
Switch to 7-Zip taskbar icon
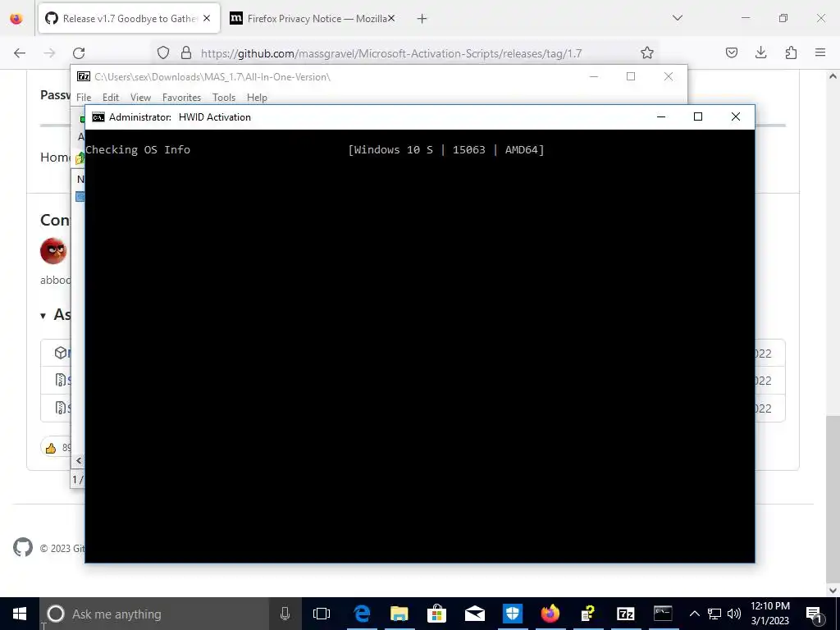click(x=626, y=614)
